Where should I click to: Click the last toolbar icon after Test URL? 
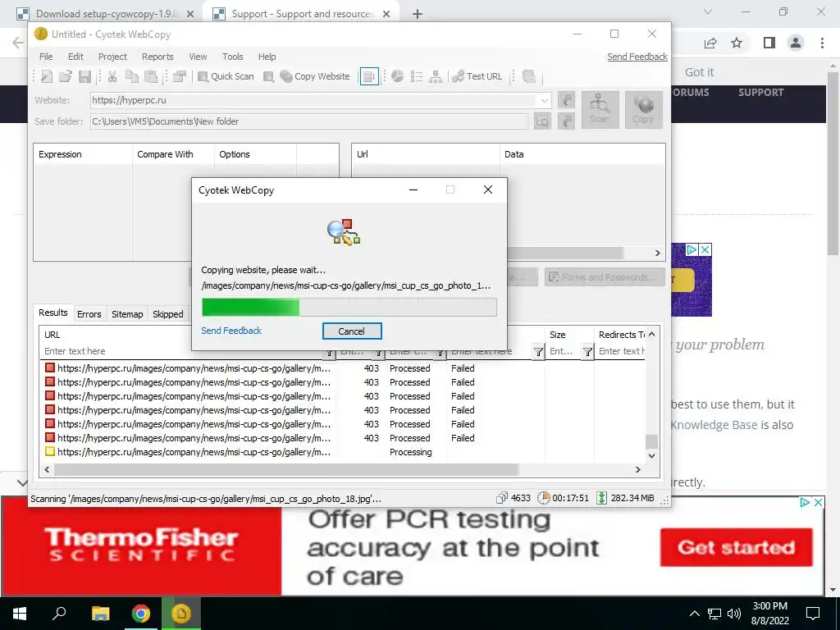[529, 76]
